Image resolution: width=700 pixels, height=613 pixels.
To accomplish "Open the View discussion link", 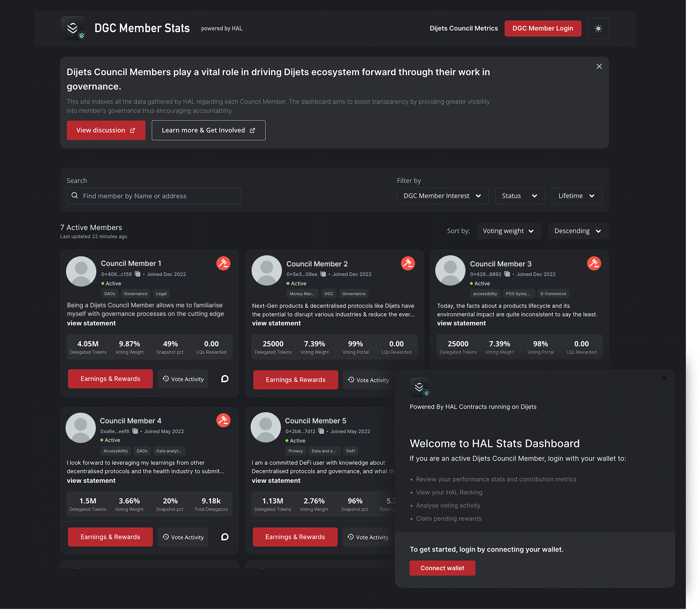I will 106,130.
